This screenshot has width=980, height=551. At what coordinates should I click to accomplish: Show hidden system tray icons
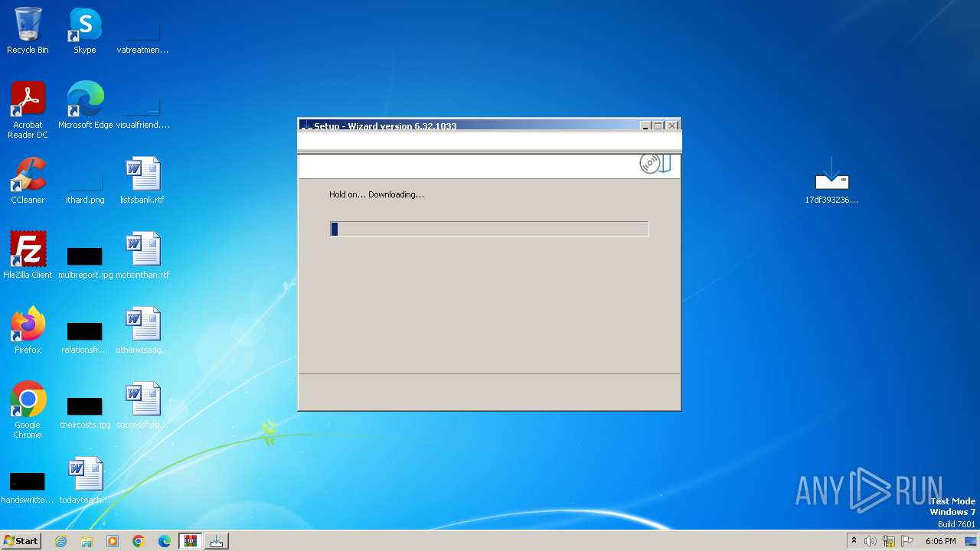(x=854, y=541)
